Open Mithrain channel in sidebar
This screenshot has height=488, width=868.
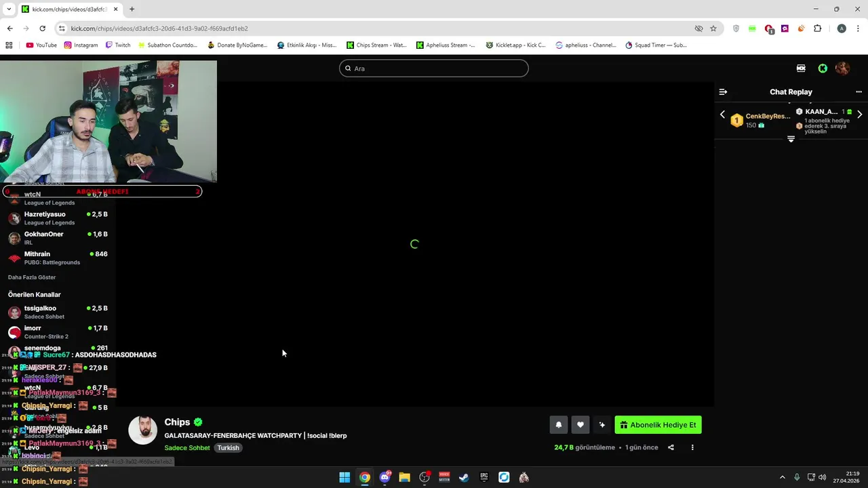[x=58, y=258]
